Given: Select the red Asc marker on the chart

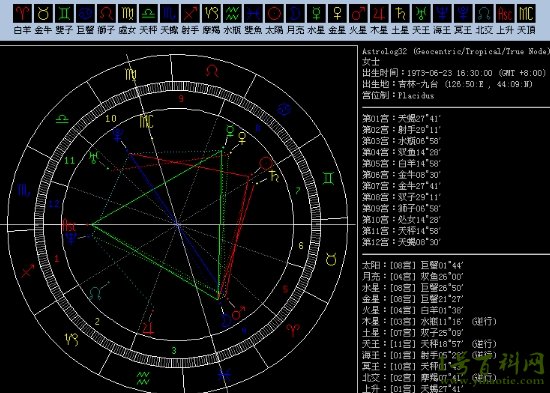Looking at the screenshot, I should pos(68,225).
